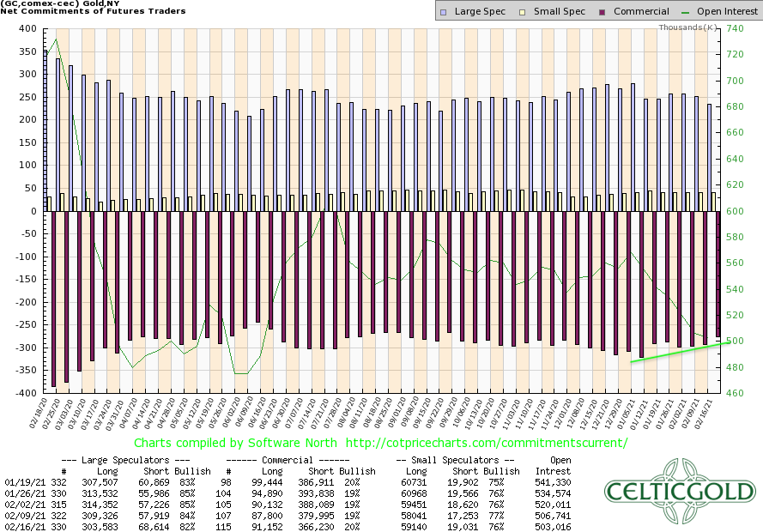The height and width of the screenshot is (532, 763).
Task: Click the Thousands(K) axis unit label
Action: 687,27
